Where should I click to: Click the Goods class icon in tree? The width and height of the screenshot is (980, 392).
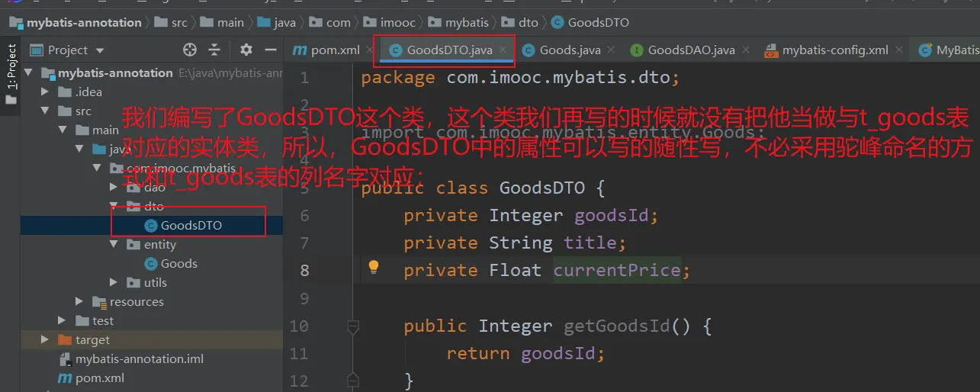(150, 264)
